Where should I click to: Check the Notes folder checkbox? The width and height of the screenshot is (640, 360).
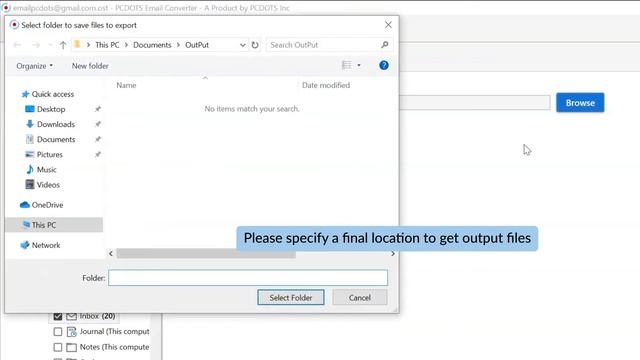(x=58, y=347)
